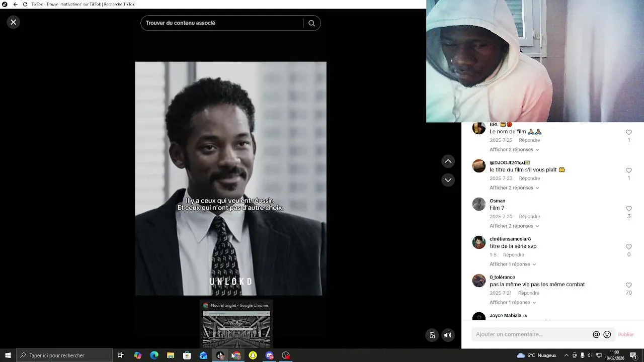
Task: Open chrétiensamuelar8's profile avatar
Action: pos(479,242)
